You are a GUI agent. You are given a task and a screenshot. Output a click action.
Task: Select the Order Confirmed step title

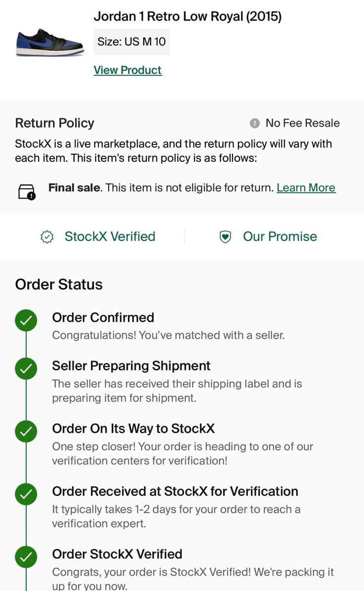(x=103, y=317)
